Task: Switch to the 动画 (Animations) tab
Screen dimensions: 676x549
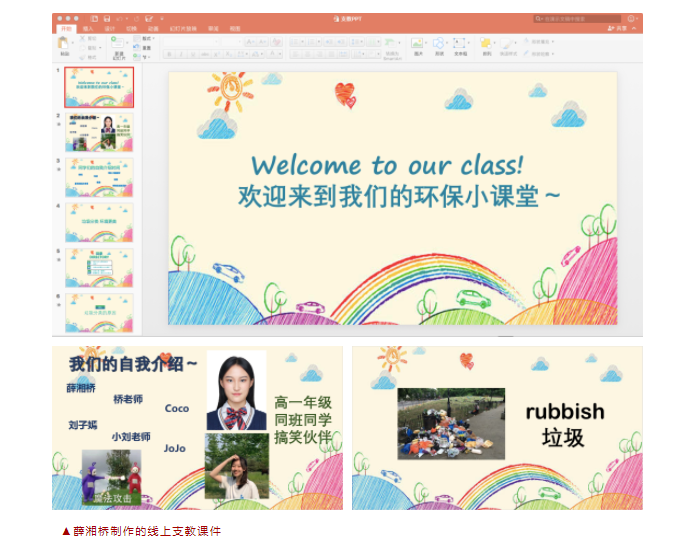Action: click(153, 29)
